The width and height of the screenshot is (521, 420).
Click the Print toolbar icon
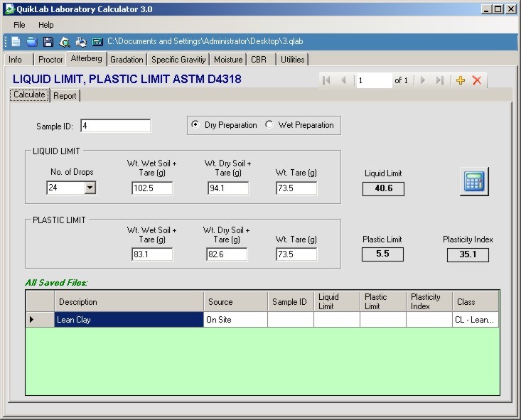[x=81, y=42]
